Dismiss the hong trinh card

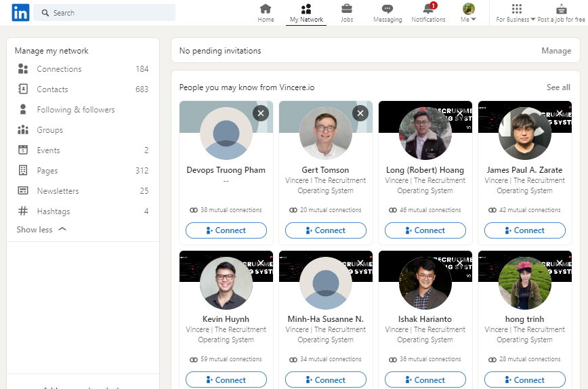click(x=559, y=263)
